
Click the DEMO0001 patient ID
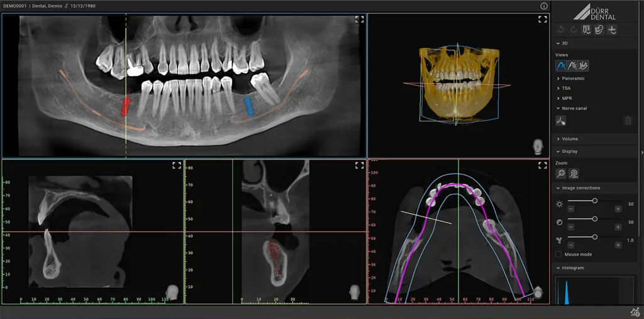(x=14, y=6)
